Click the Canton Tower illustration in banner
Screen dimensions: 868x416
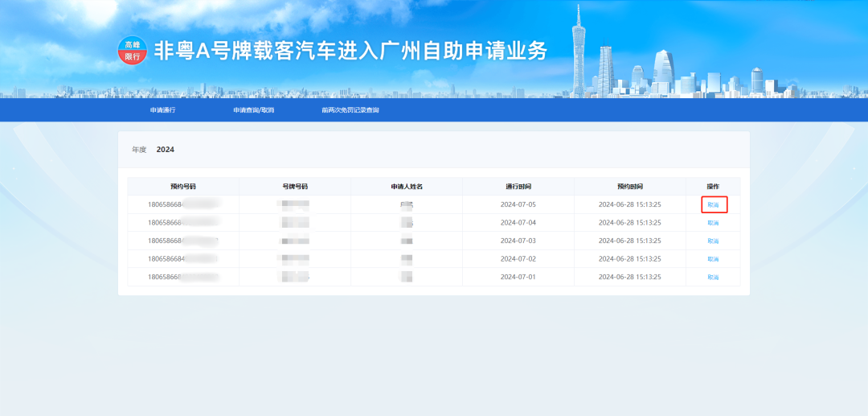coord(579,48)
